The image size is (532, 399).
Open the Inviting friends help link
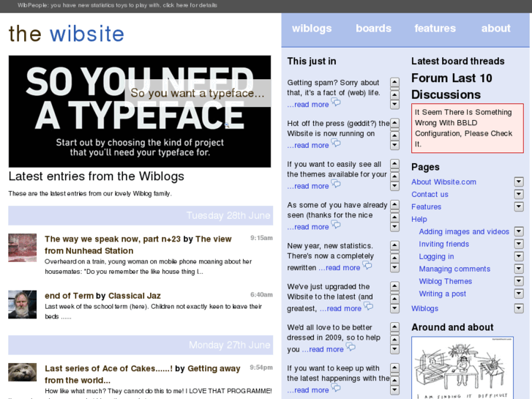tap(443, 244)
